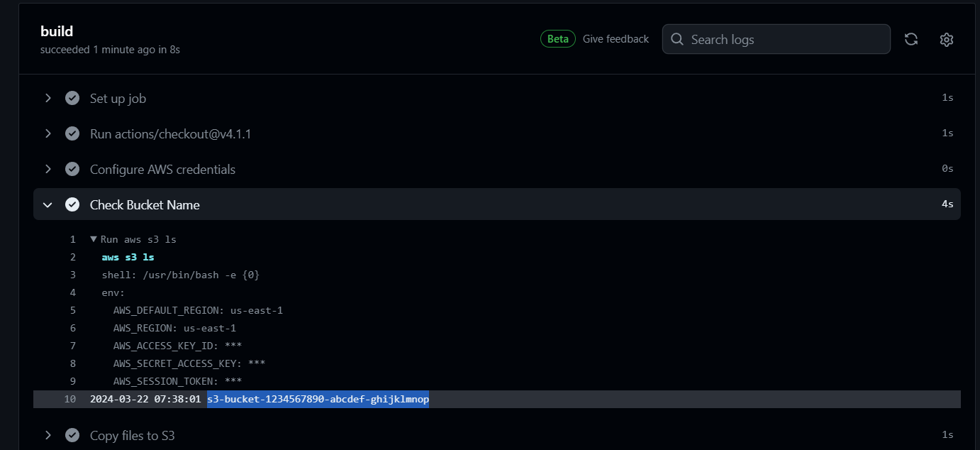Click the 1s duration of Set up job
Viewport: 980px width, 450px height.
pos(947,98)
